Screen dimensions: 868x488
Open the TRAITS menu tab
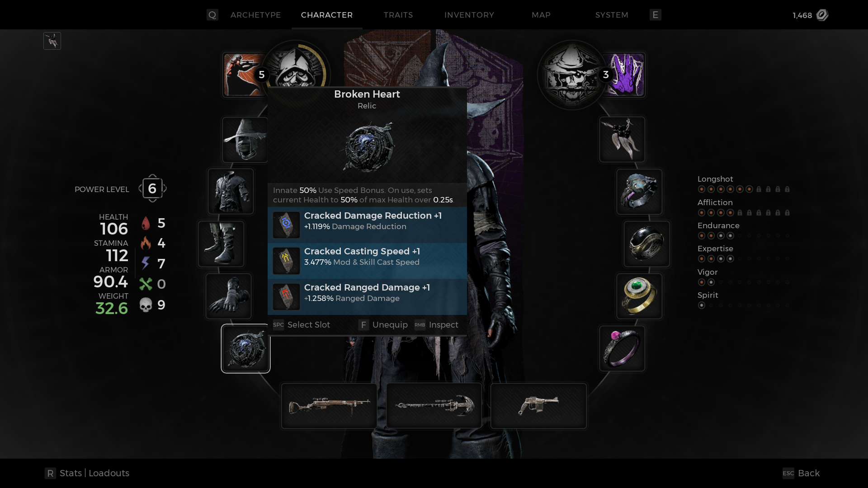tap(398, 15)
